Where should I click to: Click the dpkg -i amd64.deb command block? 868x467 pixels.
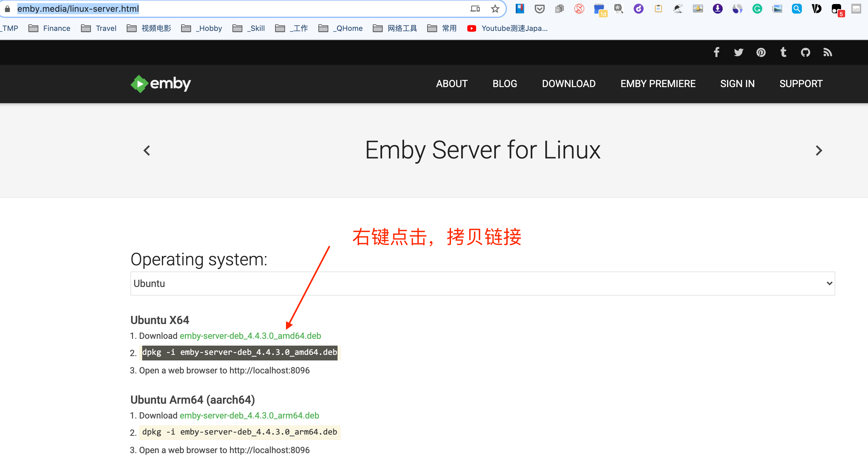(x=240, y=352)
